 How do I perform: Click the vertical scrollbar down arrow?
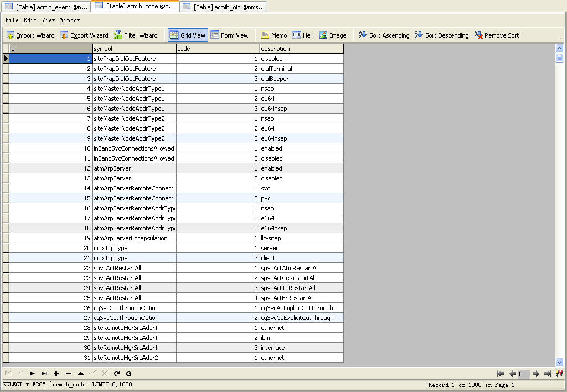(559, 362)
